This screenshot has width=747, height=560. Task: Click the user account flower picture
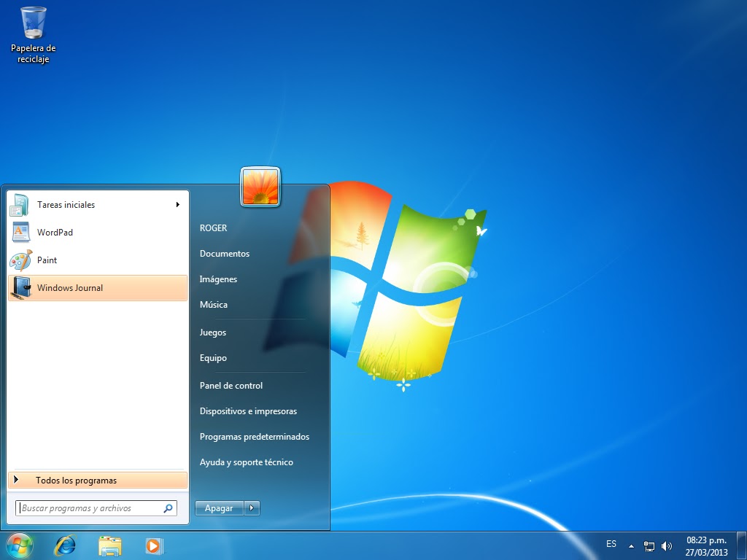260,187
